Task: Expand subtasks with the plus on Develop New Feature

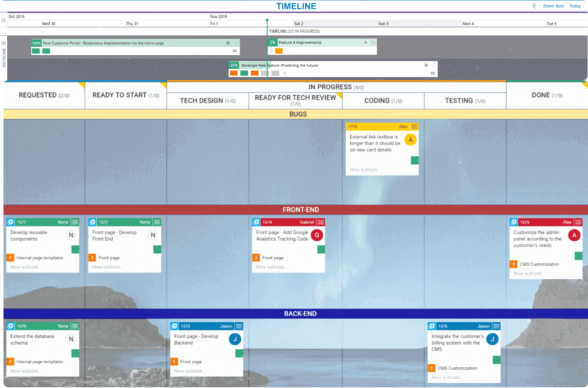Action: pyautogui.click(x=284, y=73)
